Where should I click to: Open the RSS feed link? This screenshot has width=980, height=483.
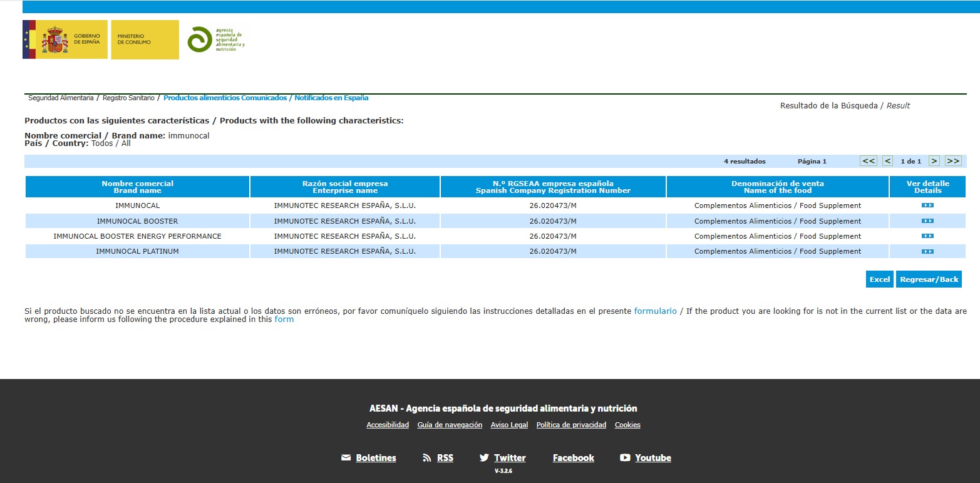click(445, 458)
